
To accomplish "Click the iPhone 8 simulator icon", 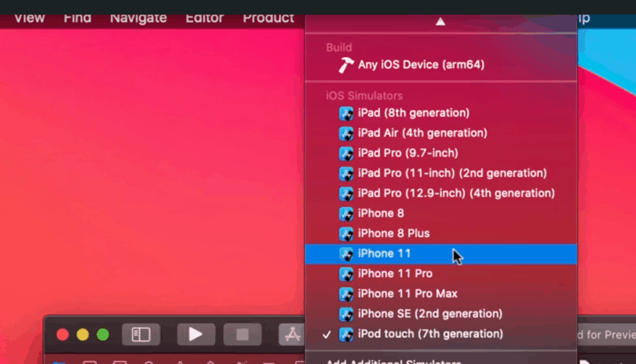I will [x=346, y=214].
